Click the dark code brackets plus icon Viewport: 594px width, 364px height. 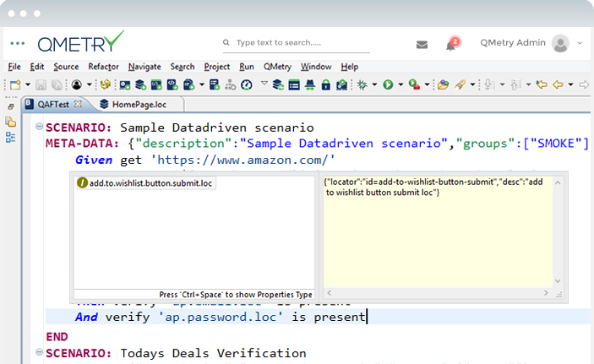(172, 84)
